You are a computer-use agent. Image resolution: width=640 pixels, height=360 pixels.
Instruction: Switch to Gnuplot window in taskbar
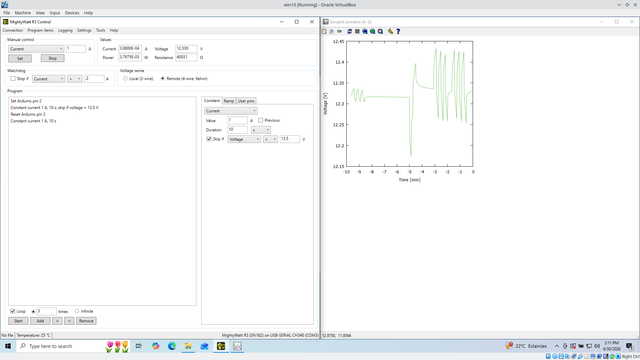click(x=237, y=346)
